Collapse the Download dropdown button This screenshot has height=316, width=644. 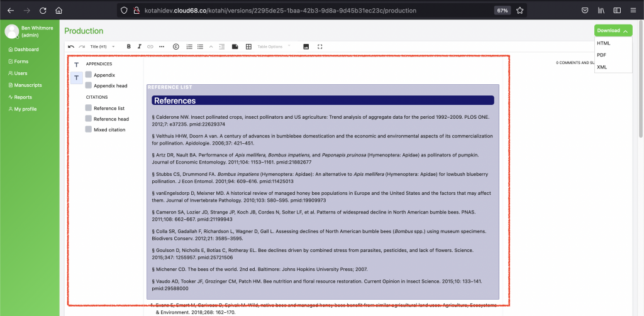click(x=613, y=30)
